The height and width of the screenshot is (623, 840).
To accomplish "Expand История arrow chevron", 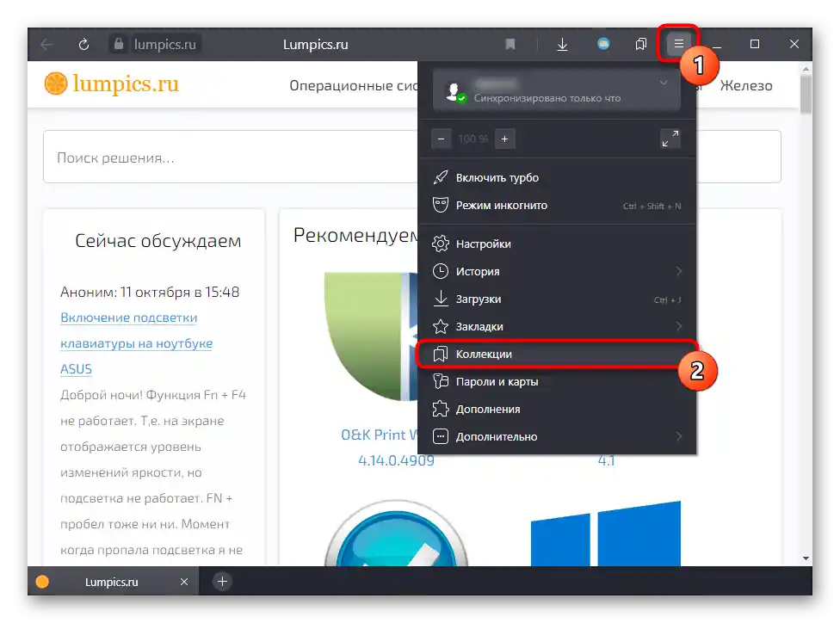I will click(x=679, y=271).
